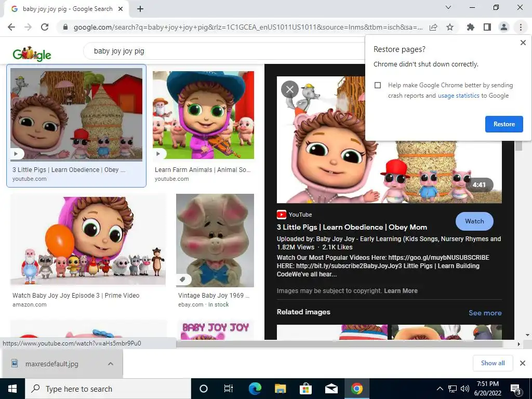Open the Learn More copyright link

401,291
